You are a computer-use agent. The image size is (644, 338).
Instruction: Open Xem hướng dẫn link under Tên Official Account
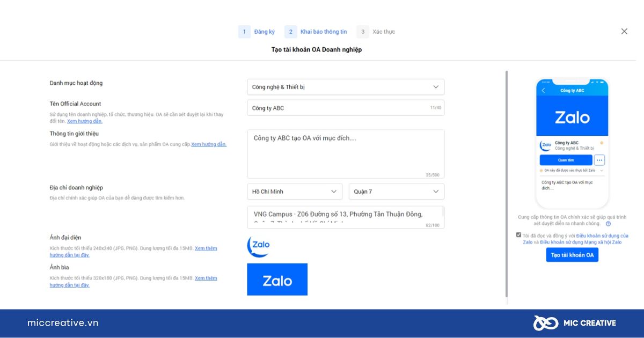tap(84, 121)
